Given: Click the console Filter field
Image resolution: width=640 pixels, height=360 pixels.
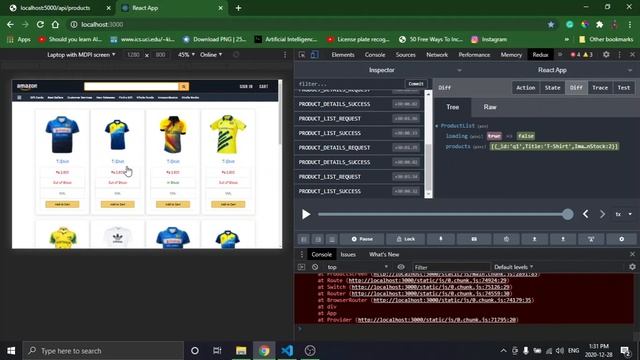Looking at the screenshot, I should pyautogui.click(x=451, y=267).
